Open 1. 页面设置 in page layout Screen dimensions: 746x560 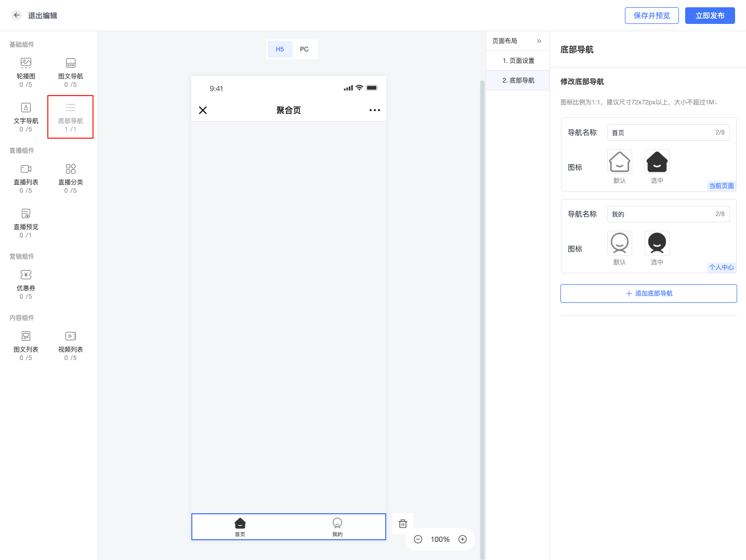coord(518,61)
